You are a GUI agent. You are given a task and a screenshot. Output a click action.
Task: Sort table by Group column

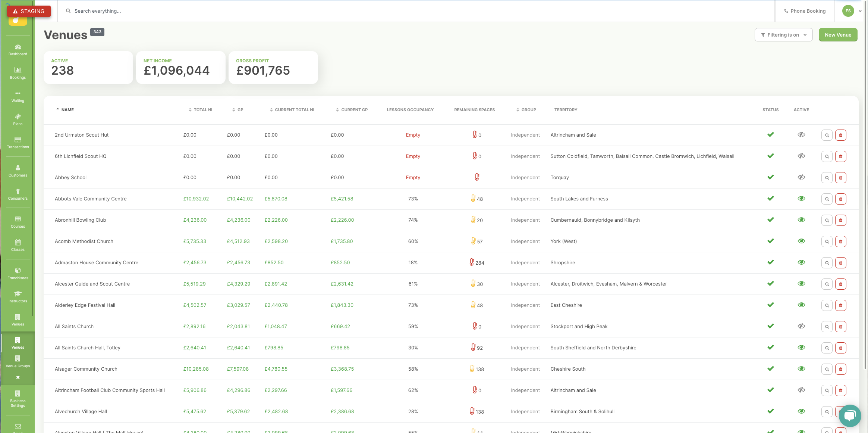(x=526, y=110)
